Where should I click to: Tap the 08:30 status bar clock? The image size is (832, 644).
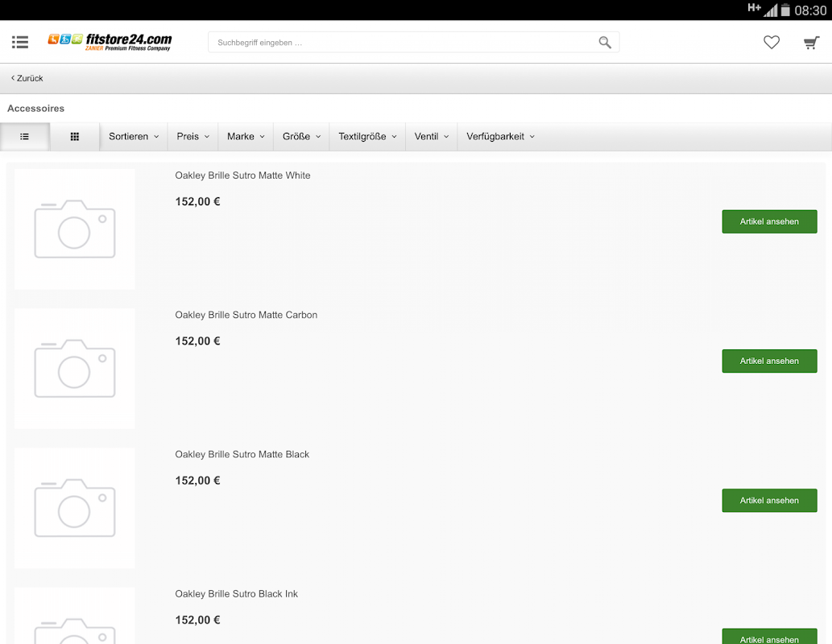810,10
